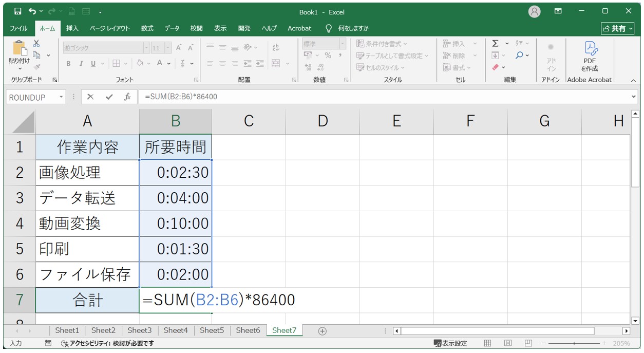
Task: Apply cell borders icon
Action: pyautogui.click(x=116, y=63)
